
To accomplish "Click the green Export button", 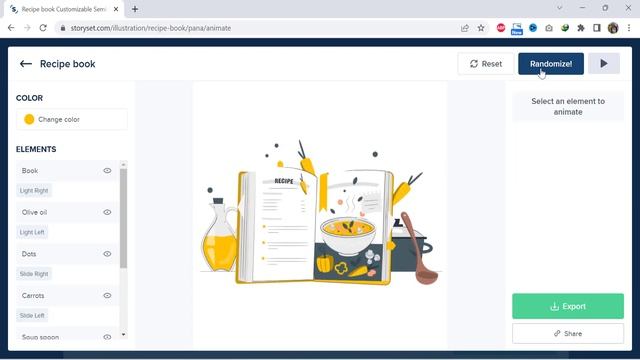I will coord(568,306).
